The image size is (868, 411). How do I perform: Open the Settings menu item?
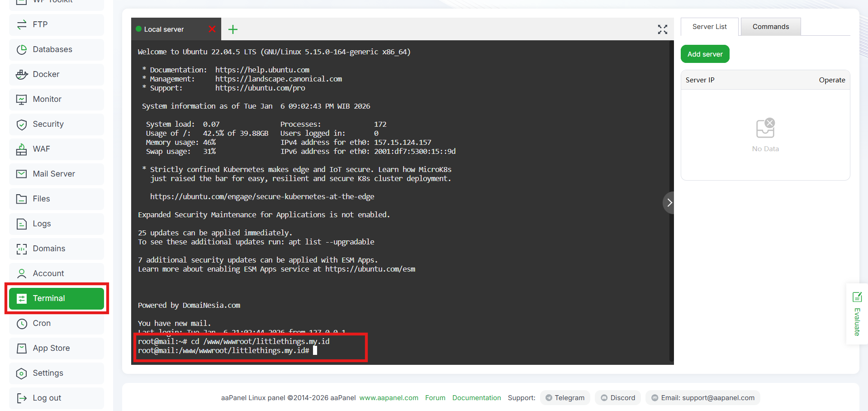coord(57,373)
